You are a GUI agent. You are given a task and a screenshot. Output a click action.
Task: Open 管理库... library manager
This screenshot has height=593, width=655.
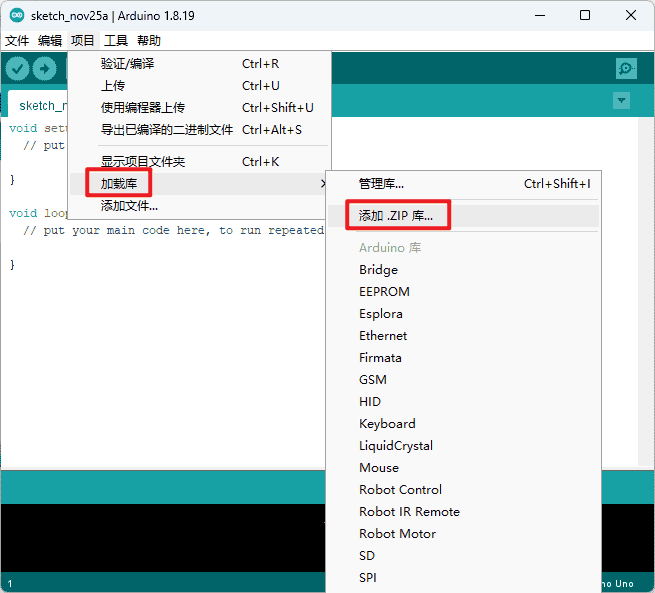point(463,184)
